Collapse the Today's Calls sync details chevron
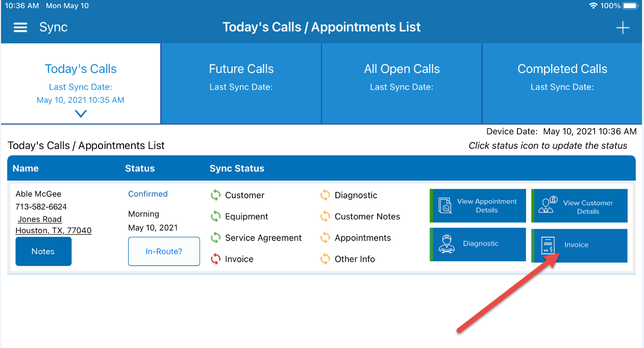This screenshot has width=644, height=348. (80, 113)
